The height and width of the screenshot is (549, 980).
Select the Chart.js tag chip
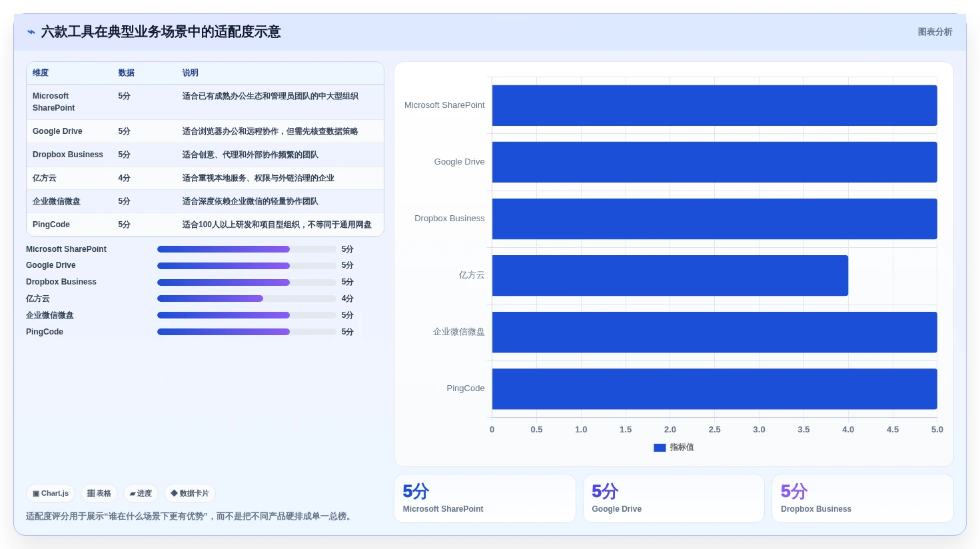pos(51,494)
